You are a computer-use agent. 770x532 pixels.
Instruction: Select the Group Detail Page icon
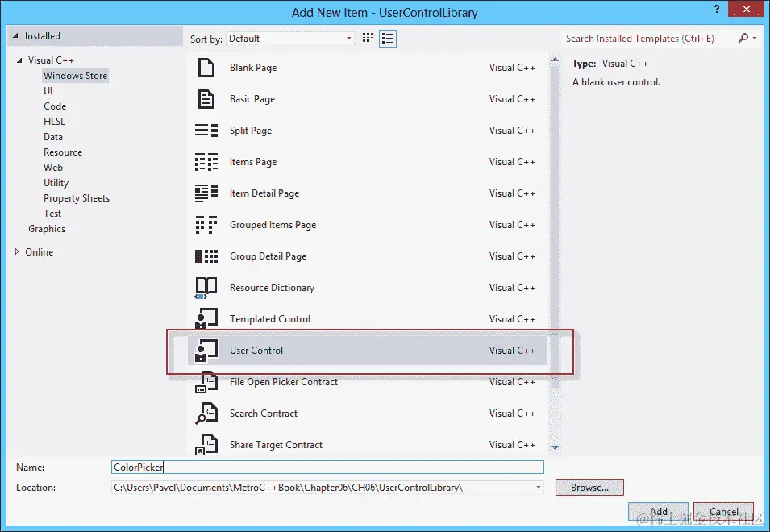[x=206, y=256]
